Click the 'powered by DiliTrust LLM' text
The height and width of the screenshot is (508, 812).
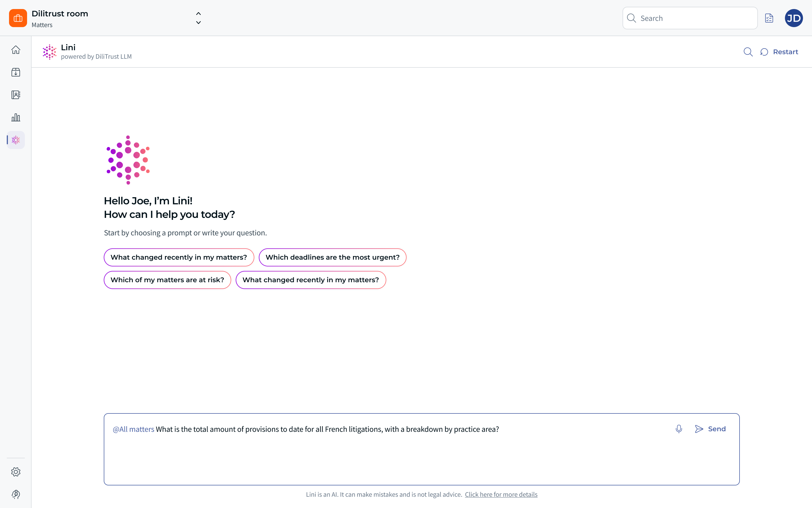tap(96, 56)
